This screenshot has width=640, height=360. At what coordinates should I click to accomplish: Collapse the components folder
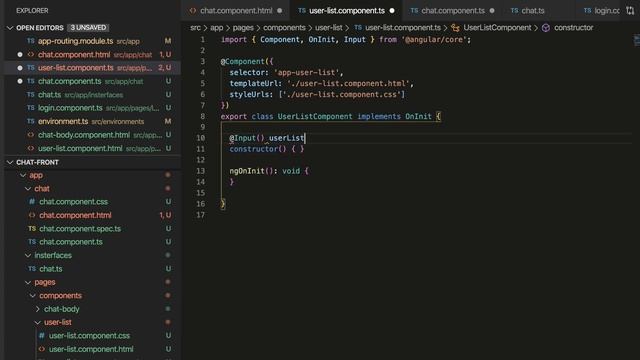[33, 296]
